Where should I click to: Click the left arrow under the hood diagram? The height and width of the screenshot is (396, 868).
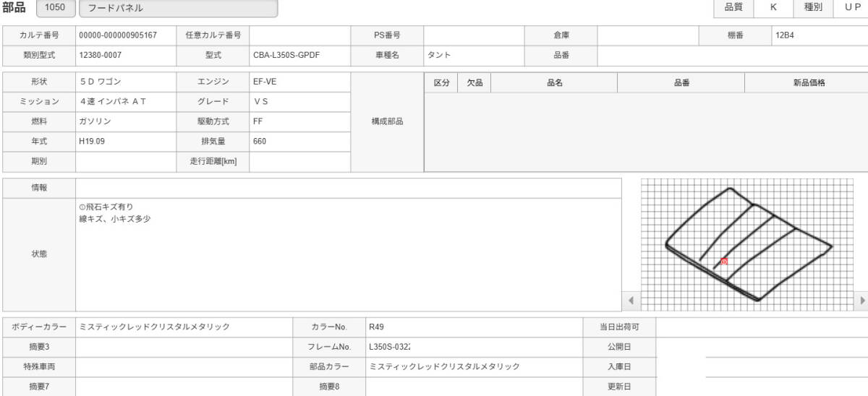tap(630, 300)
